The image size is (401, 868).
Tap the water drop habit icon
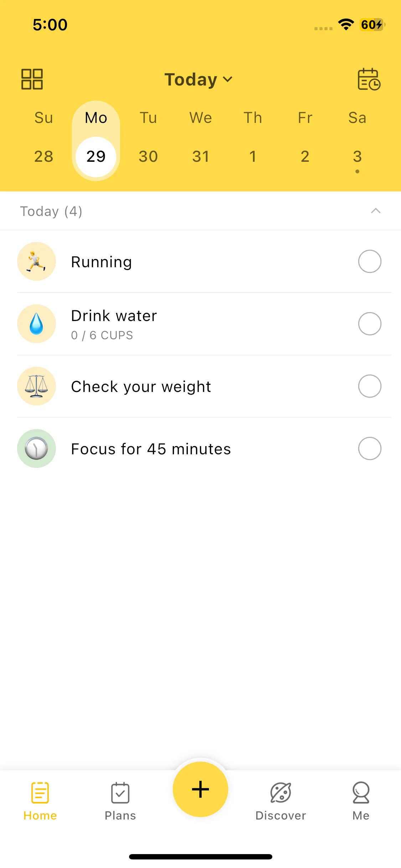click(36, 324)
